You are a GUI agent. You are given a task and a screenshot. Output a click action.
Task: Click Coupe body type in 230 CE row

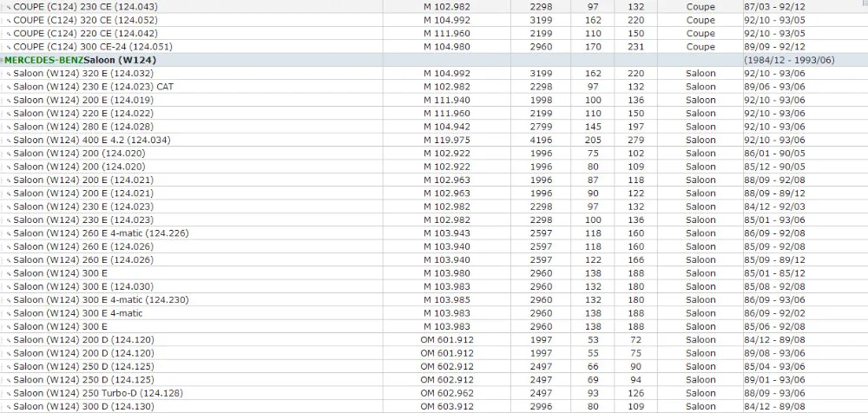[x=700, y=7]
